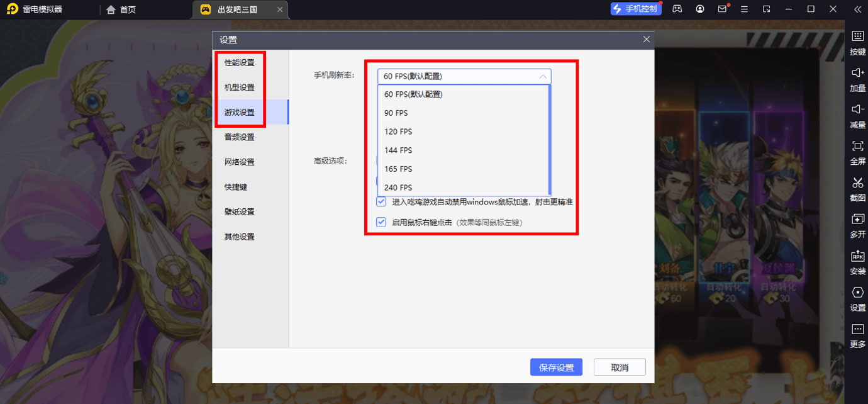Viewport: 868px width, 404px height.
Task: Toggle the 进入吃鸡游戏自动禁用 mouse acceleration checkbox
Action: tap(381, 202)
